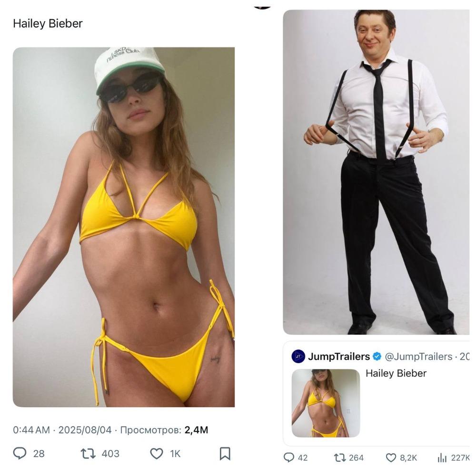This screenshot has width=476, height=476.
Task: Click the blue verified badge next to JumpTrailers
Action: coord(377,356)
